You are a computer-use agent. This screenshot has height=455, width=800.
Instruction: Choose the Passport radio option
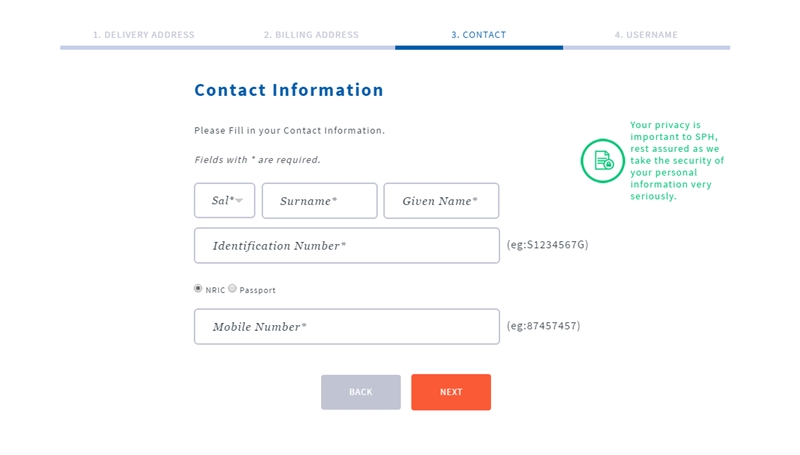click(232, 289)
